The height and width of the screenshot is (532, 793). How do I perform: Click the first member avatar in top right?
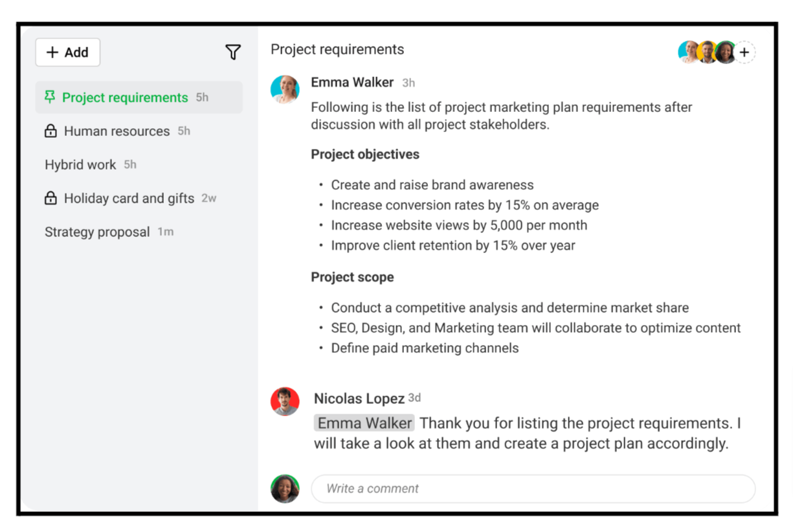pyautogui.click(x=688, y=52)
